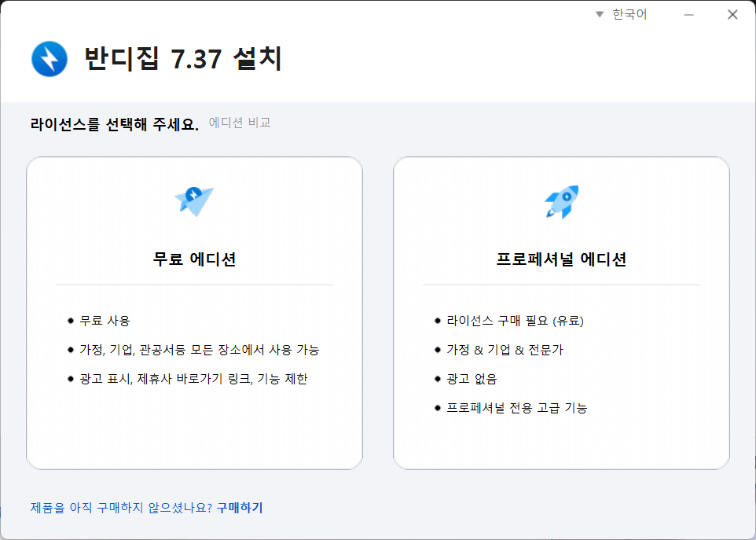Click '가정 & 기업 & 전문가' text
756x540 pixels.
click(x=505, y=350)
